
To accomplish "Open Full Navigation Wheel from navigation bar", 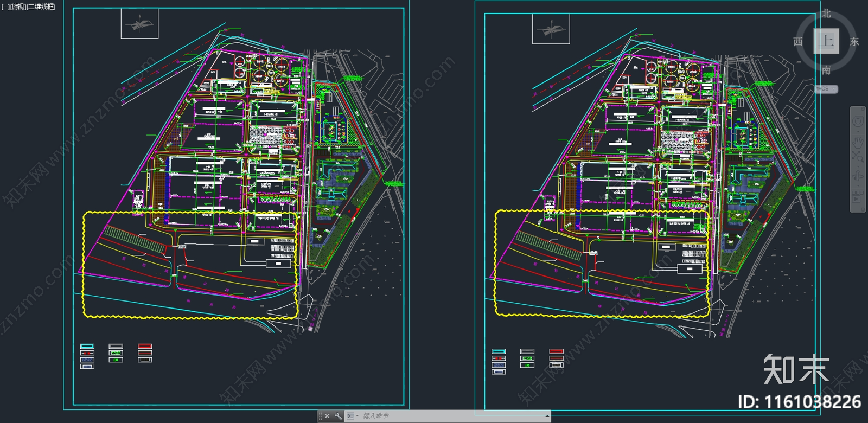I will pos(858,121).
